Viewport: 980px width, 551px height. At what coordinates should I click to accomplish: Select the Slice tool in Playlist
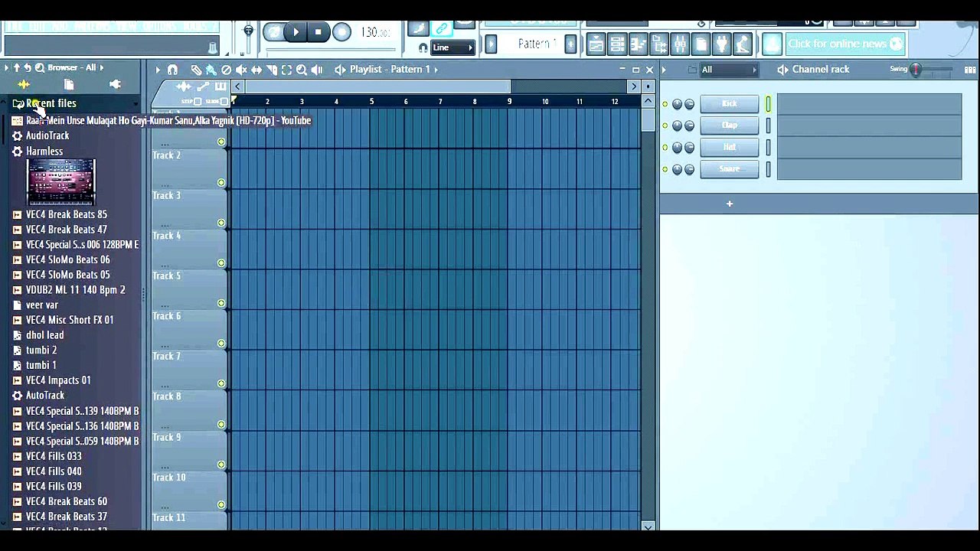(271, 70)
